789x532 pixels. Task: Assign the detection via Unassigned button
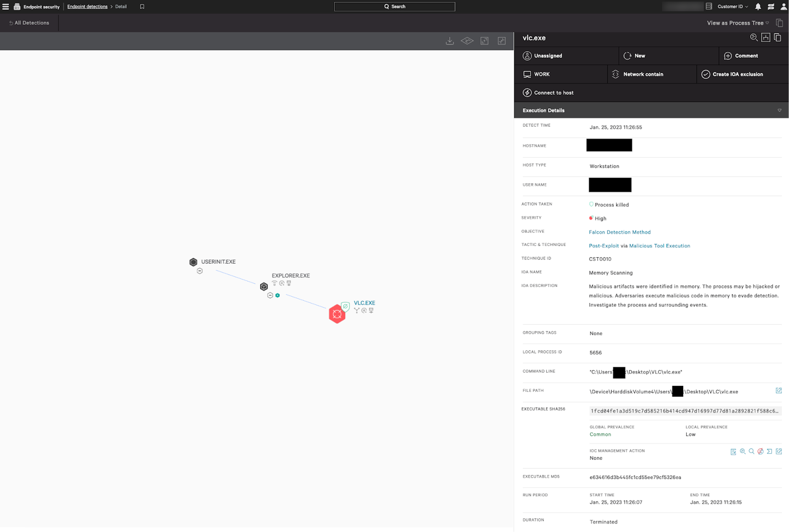566,56
